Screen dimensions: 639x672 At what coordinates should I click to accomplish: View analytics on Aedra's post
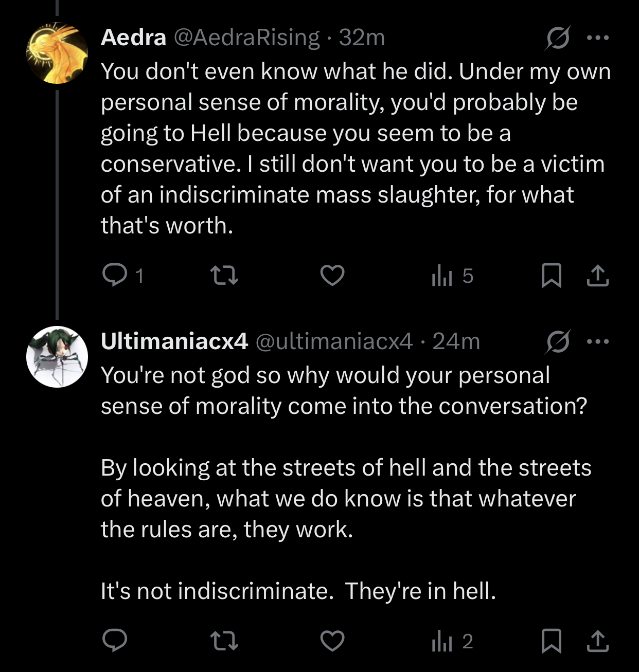click(452, 276)
